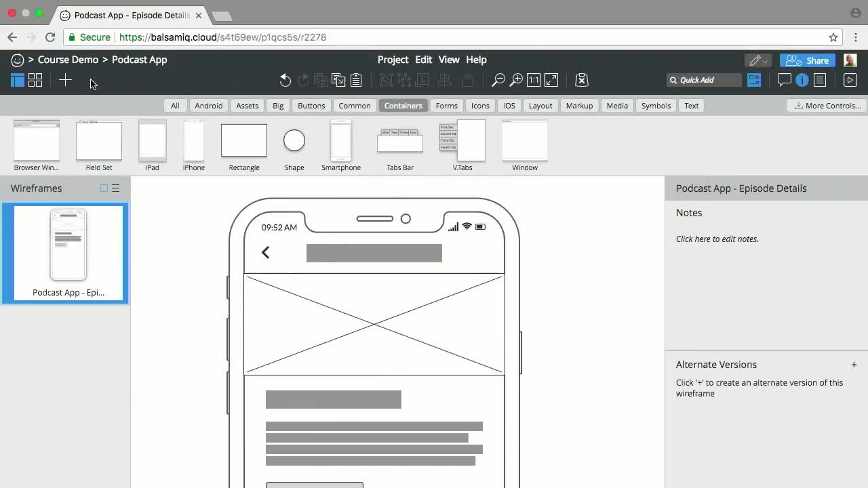Add a Rectangle control
Viewport: 868px width, 488px height.
pos(244,146)
